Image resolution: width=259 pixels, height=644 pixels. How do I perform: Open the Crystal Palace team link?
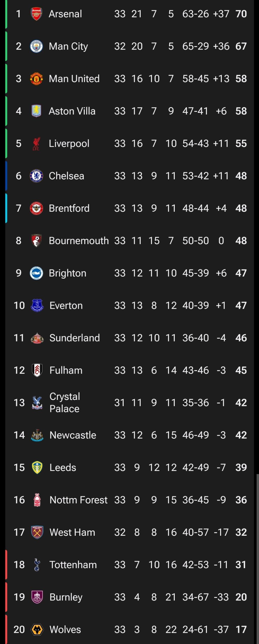pos(65,402)
